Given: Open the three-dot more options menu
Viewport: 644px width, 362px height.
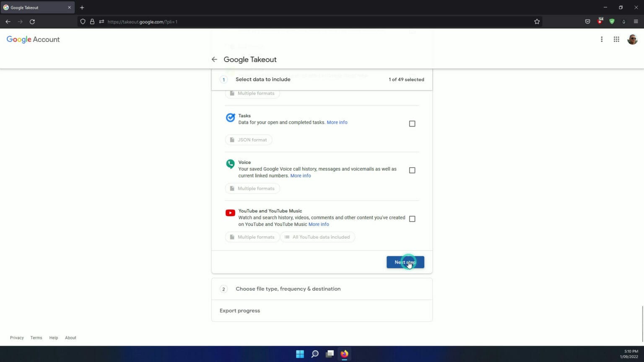Looking at the screenshot, I should point(602,39).
